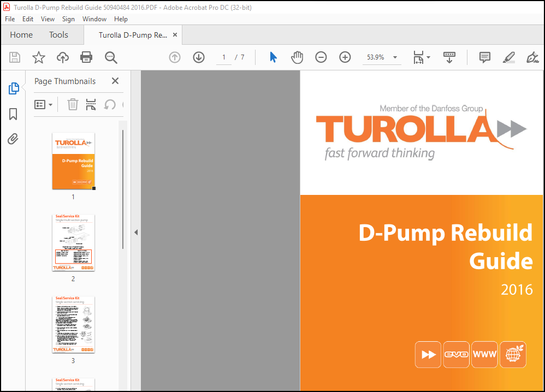The image size is (545, 392).
Task: Click the fast forward button on cover
Action: point(428,354)
